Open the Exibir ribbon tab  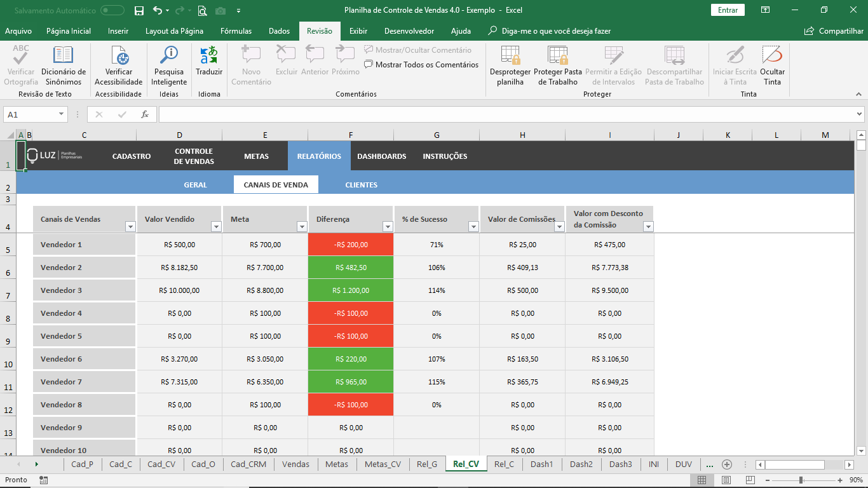[x=358, y=31]
